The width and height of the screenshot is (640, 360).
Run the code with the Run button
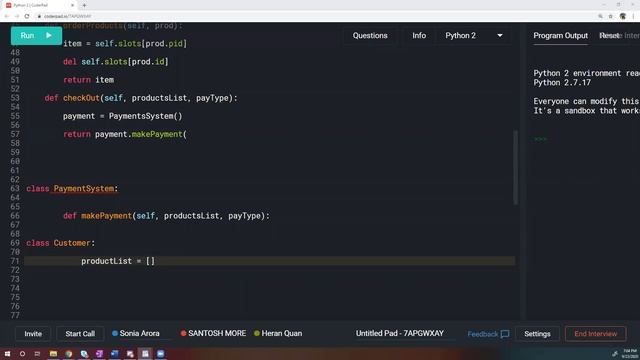pos(36,36)
